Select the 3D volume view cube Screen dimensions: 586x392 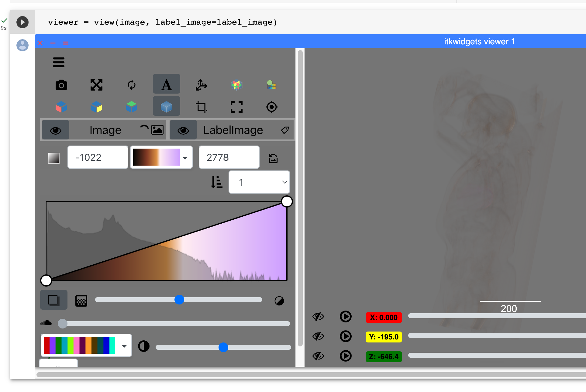coord(167,106)
